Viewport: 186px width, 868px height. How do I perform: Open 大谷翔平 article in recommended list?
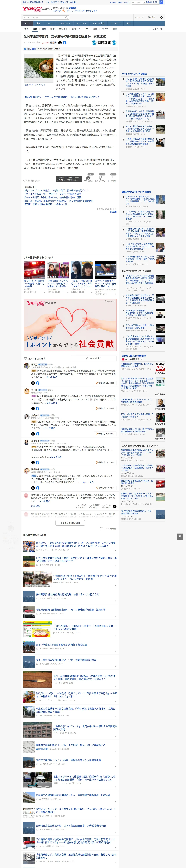(76, 544)
